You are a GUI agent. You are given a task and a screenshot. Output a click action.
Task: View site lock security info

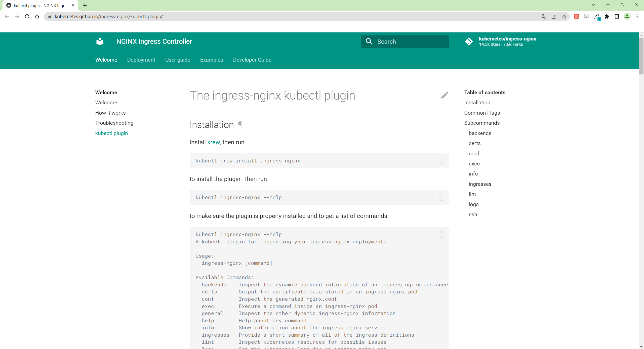coord(50,17)
